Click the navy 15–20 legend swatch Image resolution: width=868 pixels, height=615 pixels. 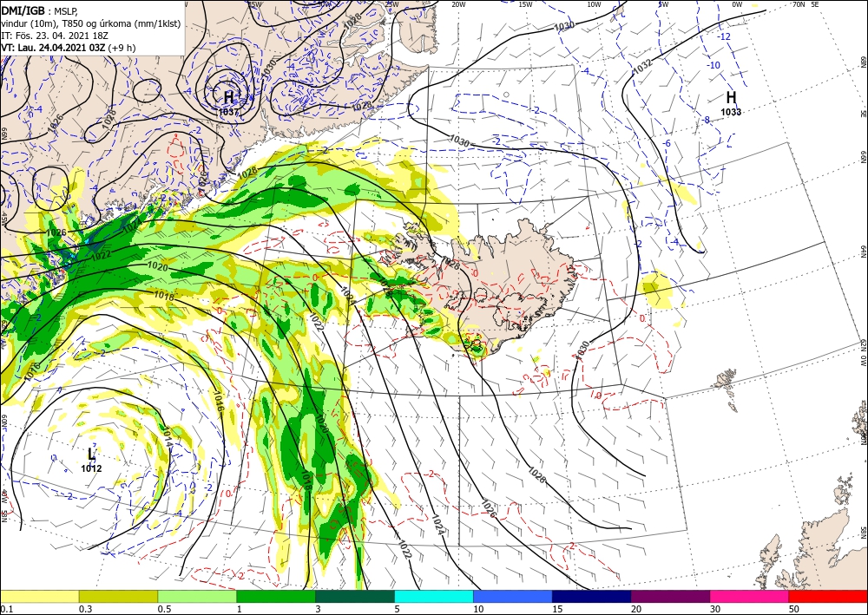tap(592, 596)
